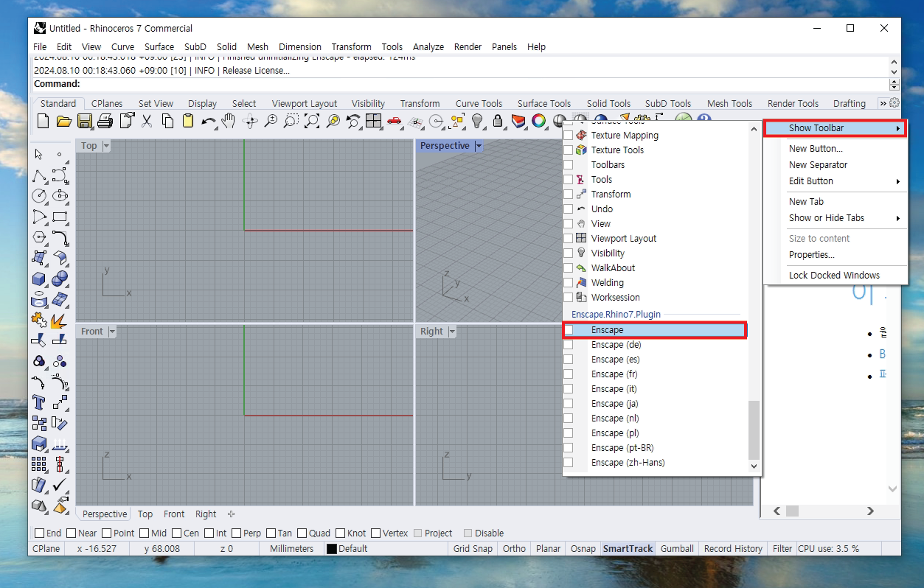The image size is (924, 588).
Task: Click the Four Viewports icon
Action: click(374, 121)
